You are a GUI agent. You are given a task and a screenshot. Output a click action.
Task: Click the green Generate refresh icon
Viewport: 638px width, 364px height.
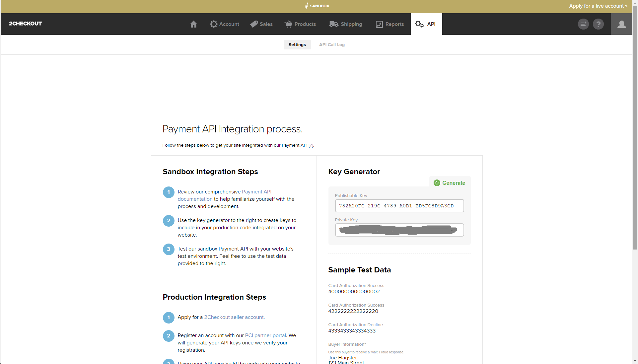437,183
